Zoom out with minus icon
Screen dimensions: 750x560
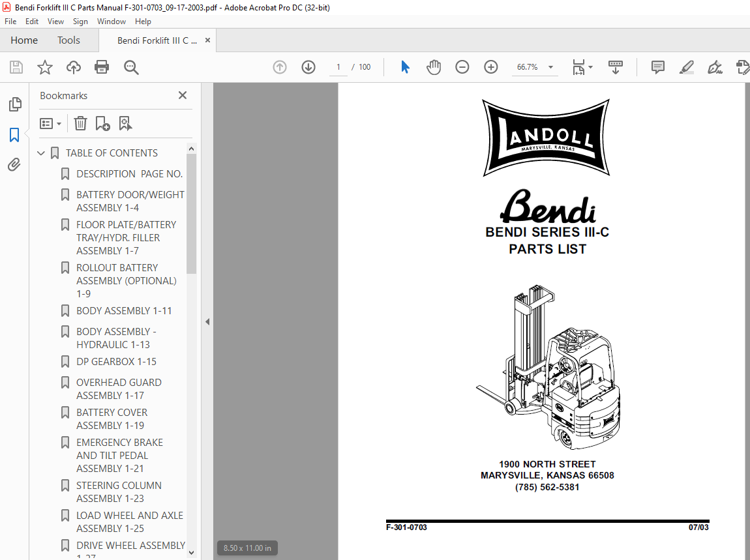click(462, 67)
